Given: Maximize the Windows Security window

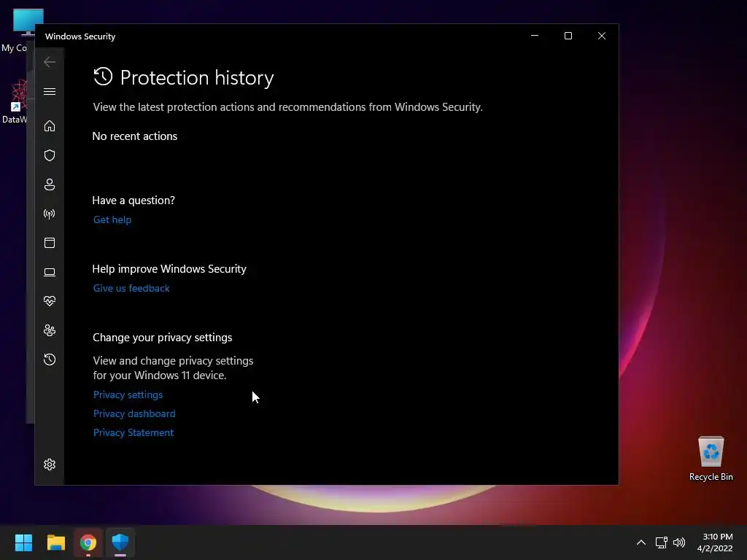Looking at the screenshot, I should point(568,36).
